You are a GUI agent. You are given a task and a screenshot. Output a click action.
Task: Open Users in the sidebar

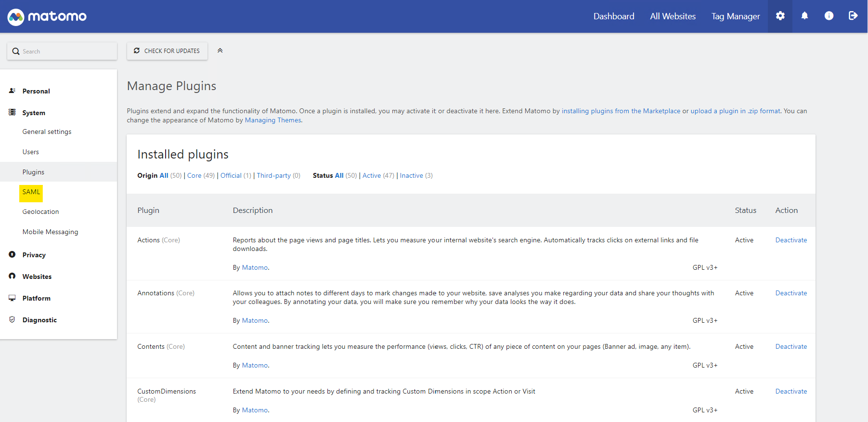pos(31,152)
